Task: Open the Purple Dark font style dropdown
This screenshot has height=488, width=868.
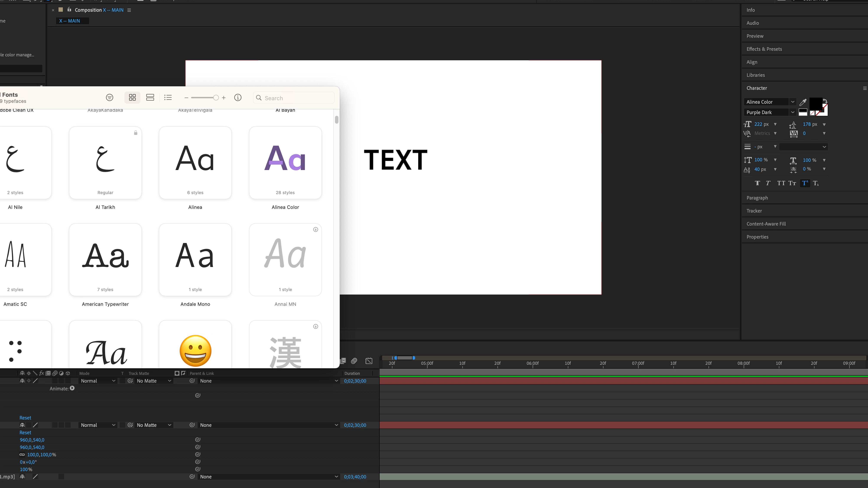Action: [793, 112]
